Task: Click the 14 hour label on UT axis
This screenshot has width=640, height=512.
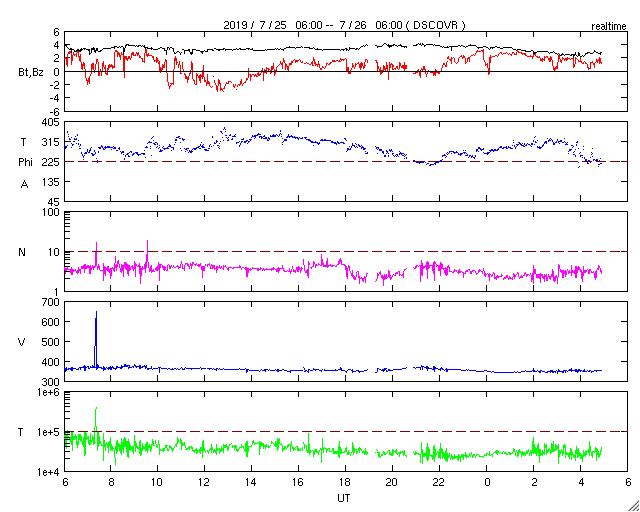Action: coord(251,483)
